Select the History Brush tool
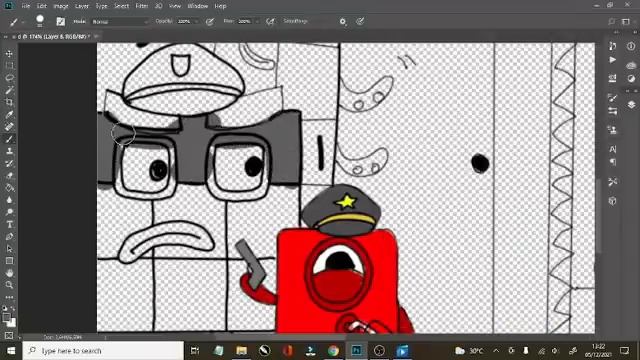This screenshot has height=360, width=640. pyautogui.click(x=9, y=164)
